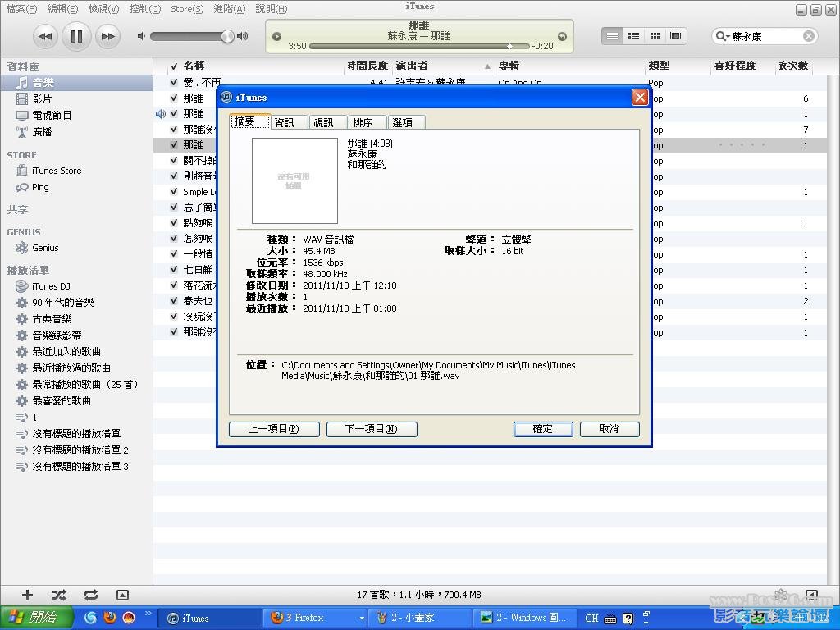Skip to next track with fast-forward button
This screenshot has height=630, width=840.
(107, 36)
